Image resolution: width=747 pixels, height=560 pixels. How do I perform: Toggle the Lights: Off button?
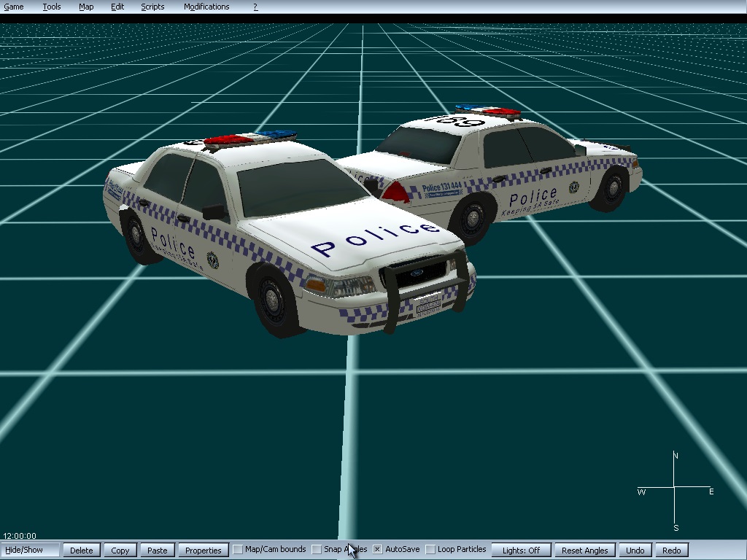point(521,550)
